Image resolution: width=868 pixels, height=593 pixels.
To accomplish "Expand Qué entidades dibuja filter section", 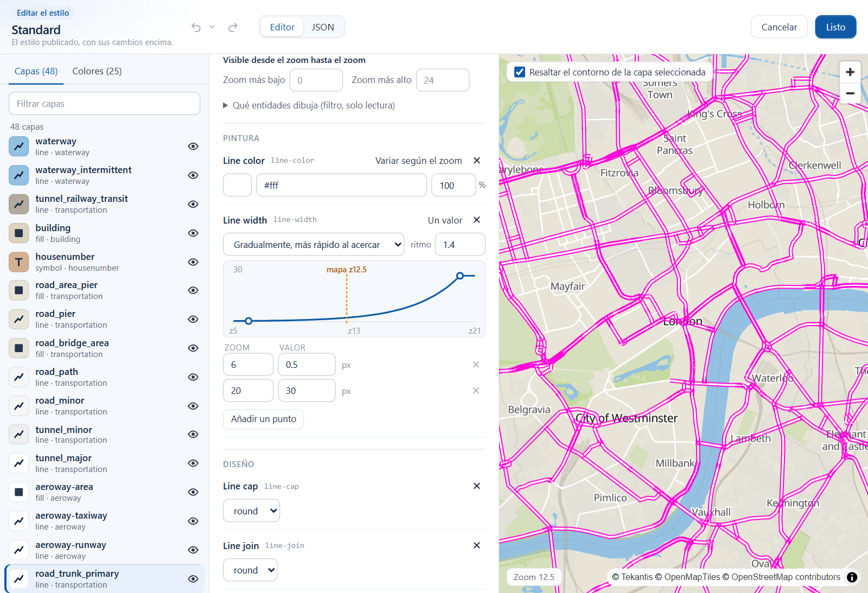I will (309, 105).
